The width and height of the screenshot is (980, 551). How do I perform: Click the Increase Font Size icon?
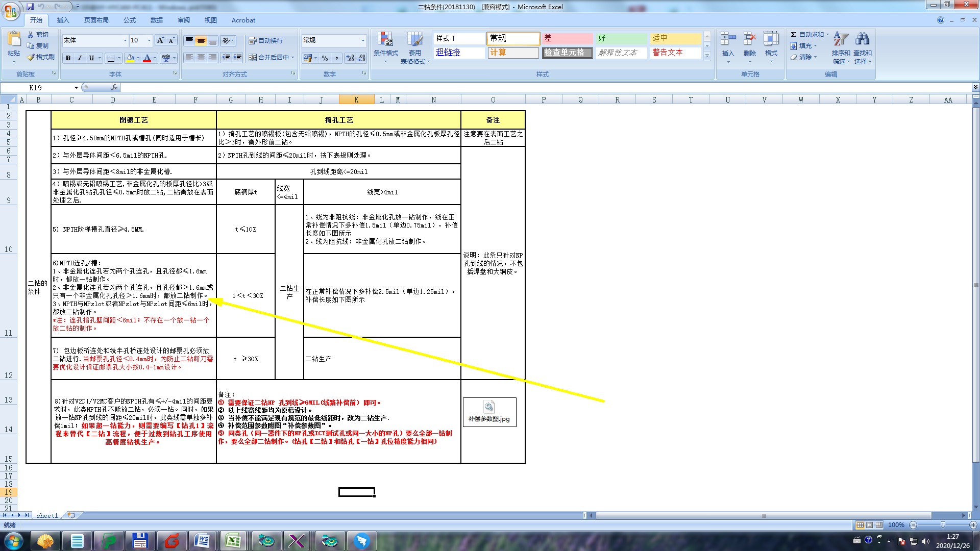click(x=160, y=40)
